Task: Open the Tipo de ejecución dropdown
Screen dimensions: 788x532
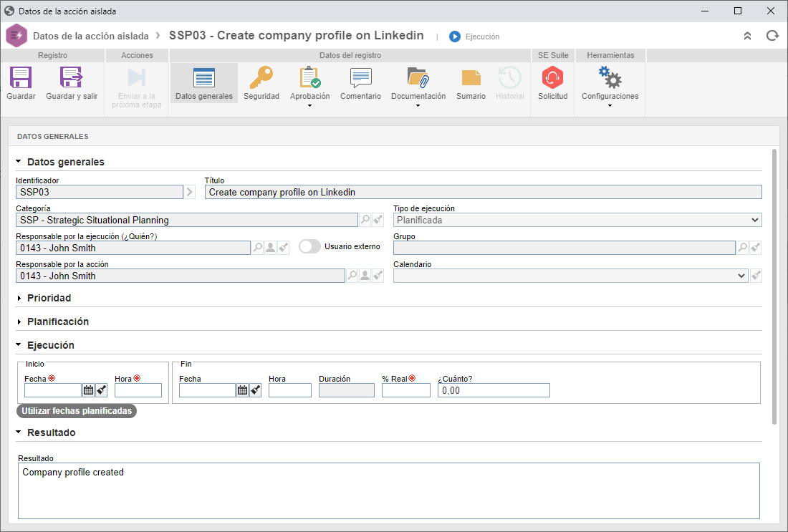Action: tap(577, 220)
